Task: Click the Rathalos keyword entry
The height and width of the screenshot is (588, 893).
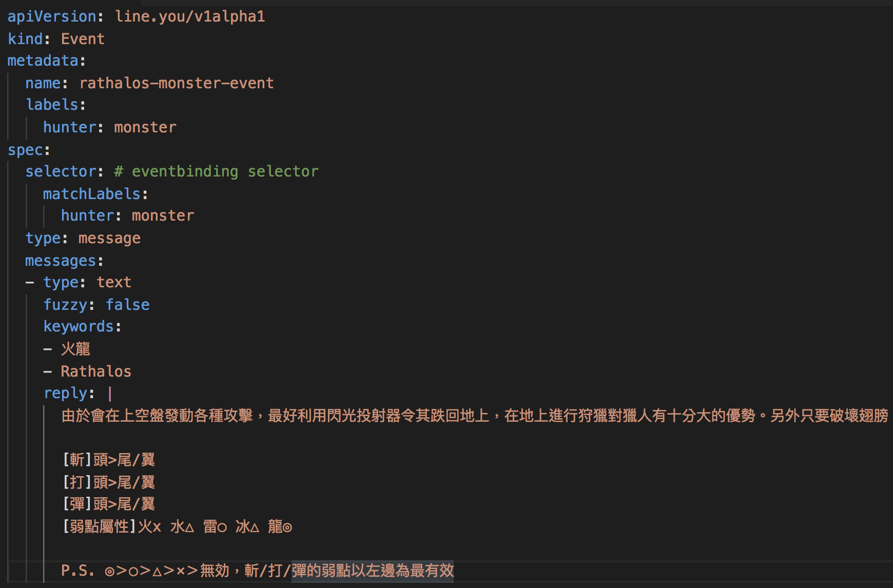Action: coord(96,371)
